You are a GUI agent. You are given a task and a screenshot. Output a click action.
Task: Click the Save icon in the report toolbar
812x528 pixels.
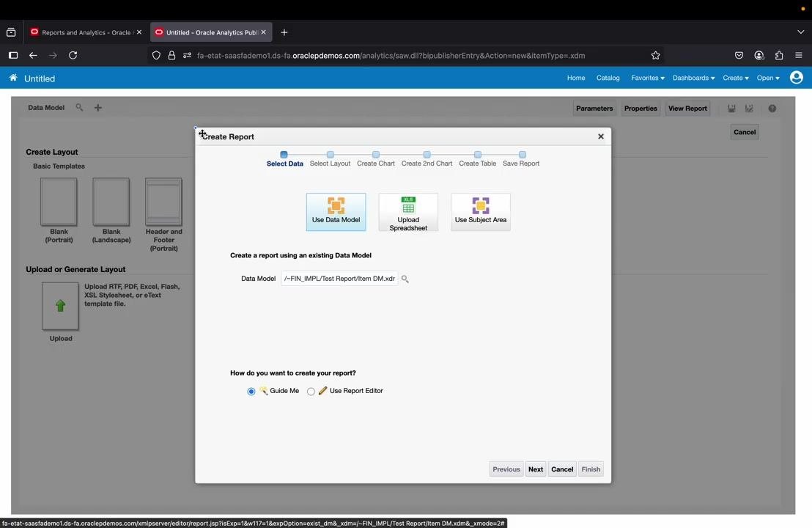pyautogui.click(x=731, y=109)
